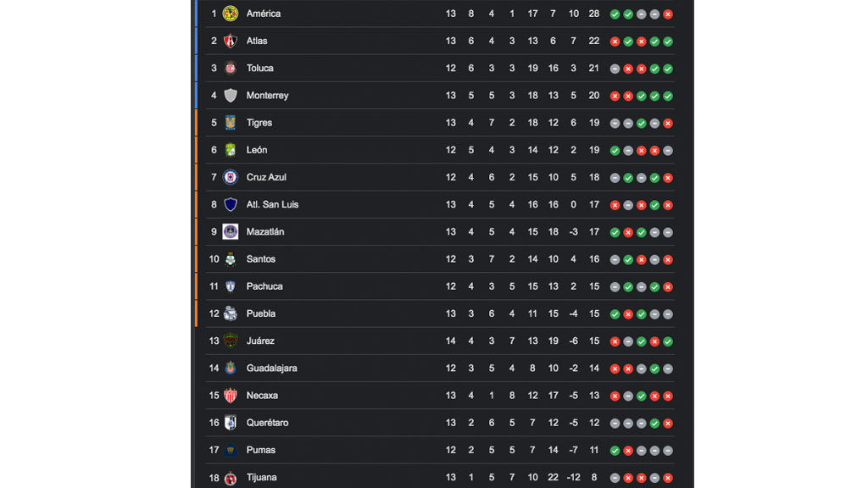
Task: Click Atlas's latest win result icon
Action: pyautogui.click(x=668, y=42)
